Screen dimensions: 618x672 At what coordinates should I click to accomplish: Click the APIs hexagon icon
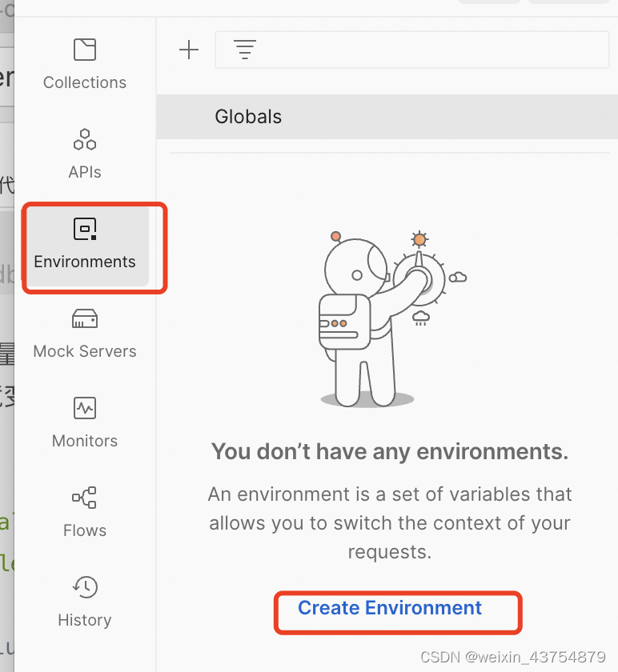point(85,139)
